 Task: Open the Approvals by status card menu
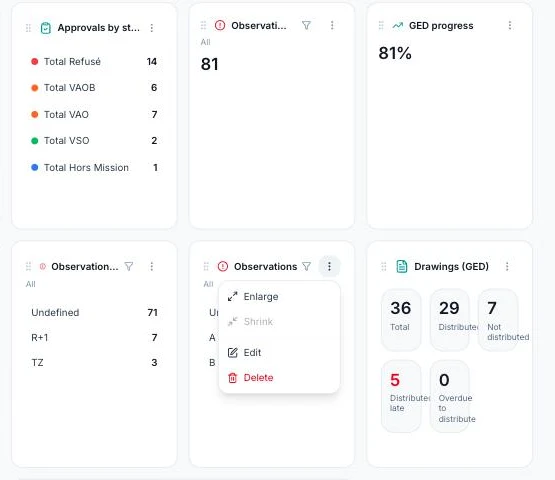pos(151,28)
